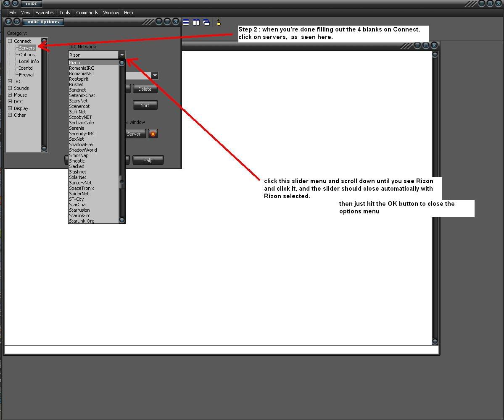Select Local Info in the tree

(29, 61)
